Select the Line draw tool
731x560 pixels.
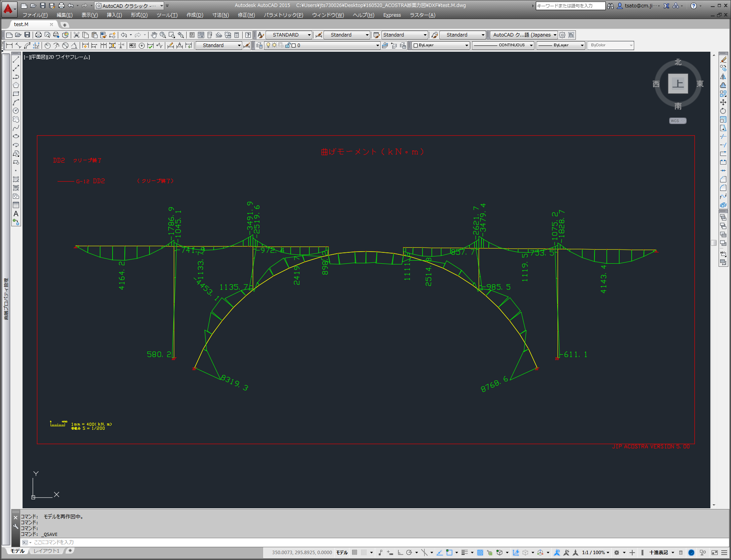pyautogui.click(x=16, y=60)
